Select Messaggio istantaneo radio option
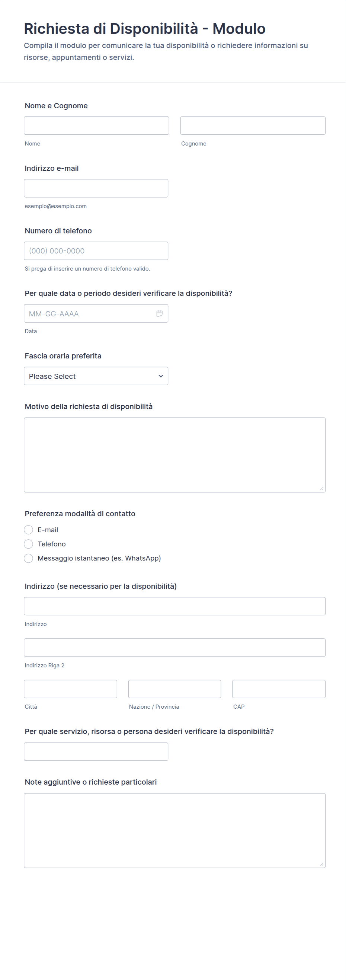This screenshot has height=980, width=346. [x=29, y=558]
